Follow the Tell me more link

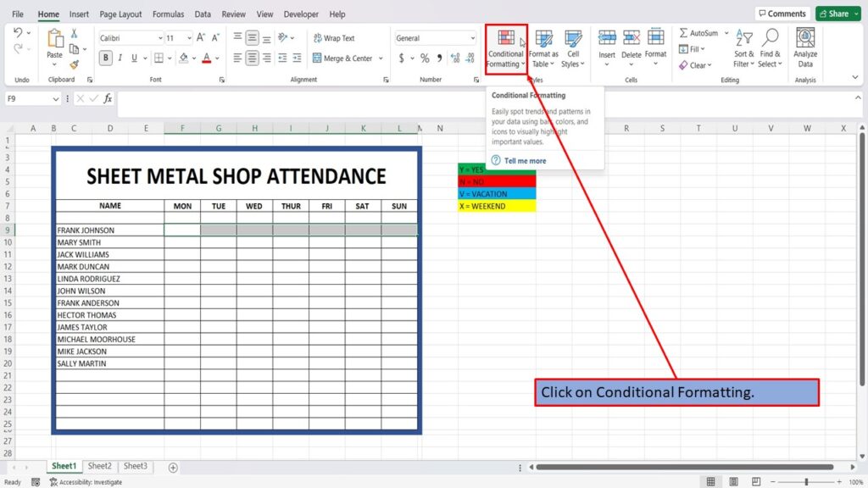tap(525, 161)
